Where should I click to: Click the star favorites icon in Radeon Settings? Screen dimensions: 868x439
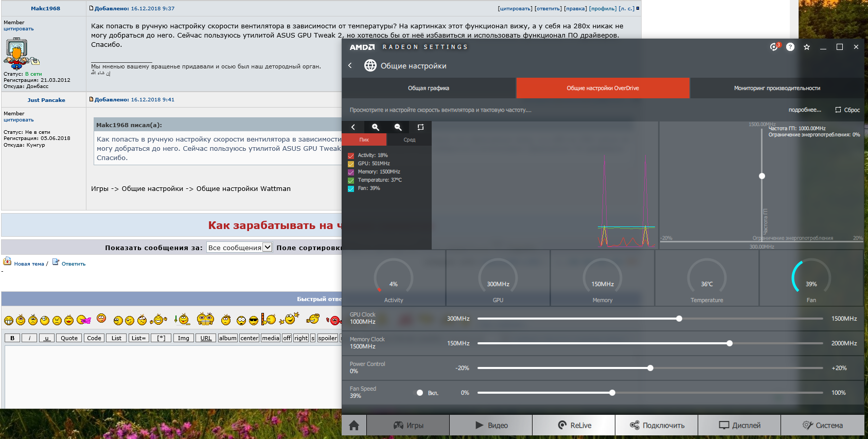point(807,47)
